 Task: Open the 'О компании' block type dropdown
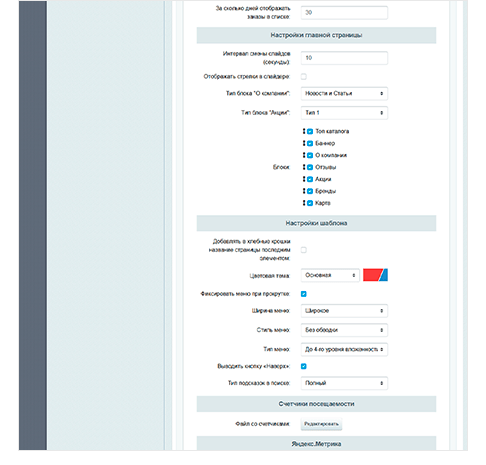(x=344, y=94)
